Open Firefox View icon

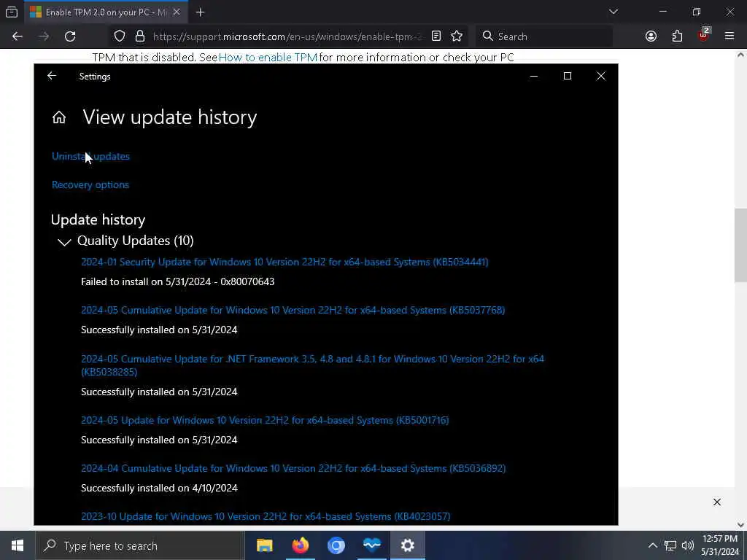coord(12,12)
